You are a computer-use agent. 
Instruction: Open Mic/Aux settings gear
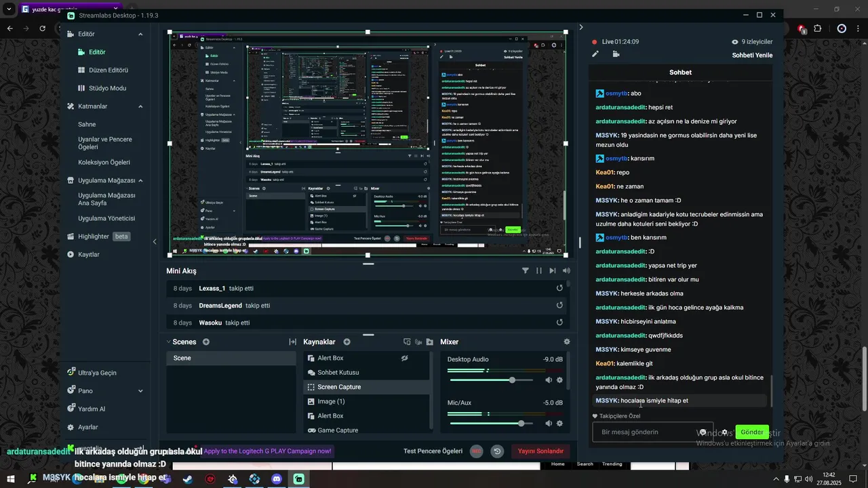[x=559, y=424]
